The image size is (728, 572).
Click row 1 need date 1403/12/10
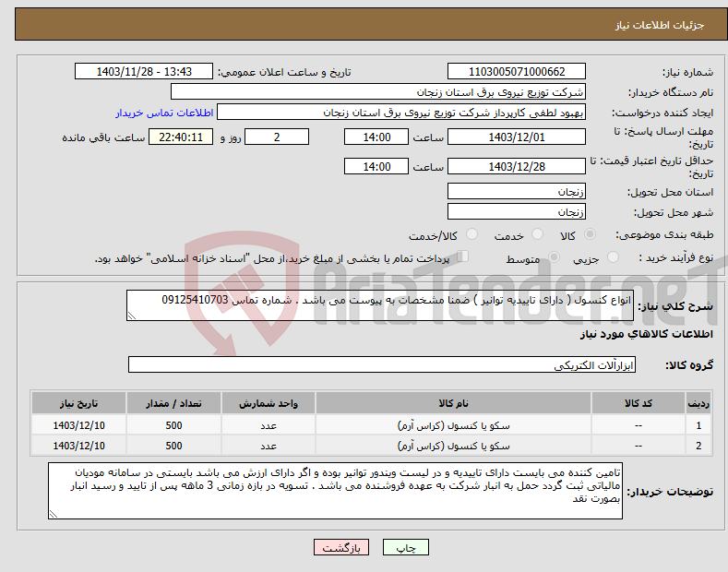click(79, 425)
